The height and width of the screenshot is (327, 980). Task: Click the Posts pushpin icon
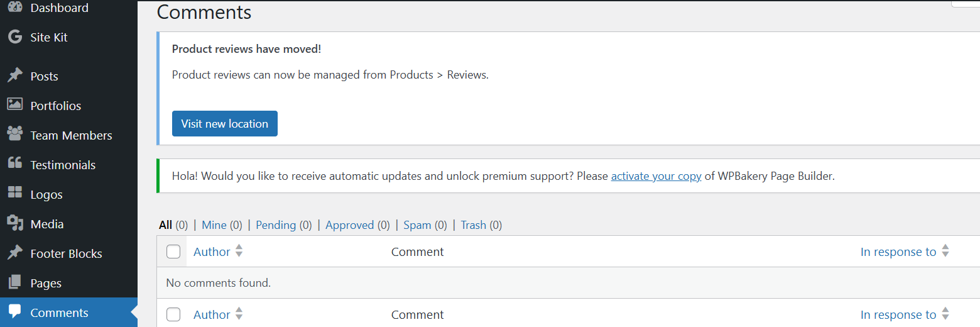(15, 76)
